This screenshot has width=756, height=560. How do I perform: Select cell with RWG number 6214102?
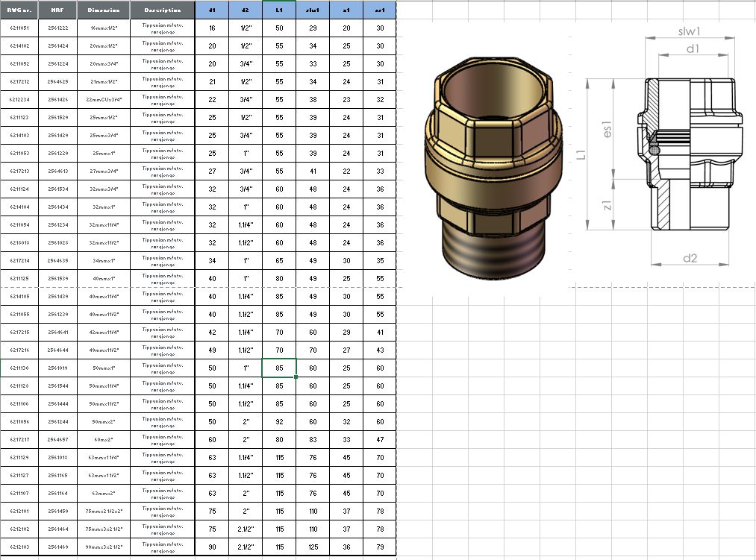click(19, 45)
